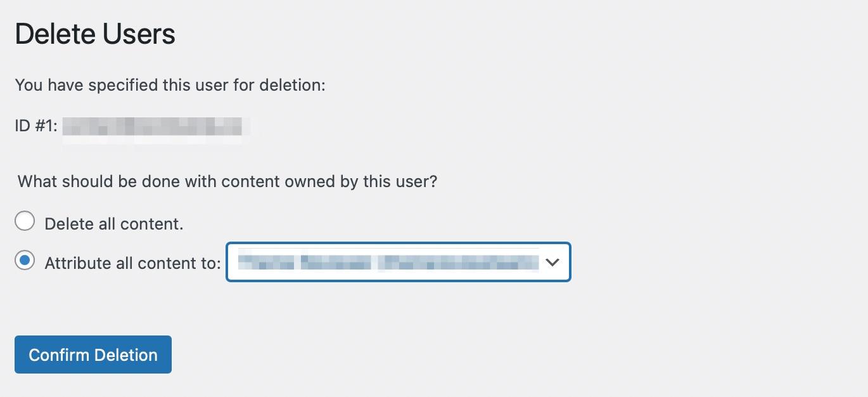Click the "What should be done with content" question

point(227,181)
